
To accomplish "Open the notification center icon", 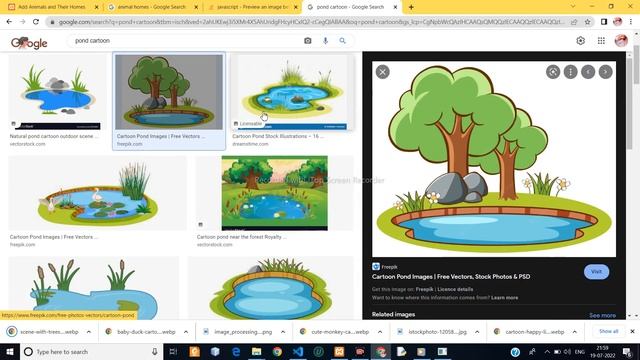I will [627, 352].
